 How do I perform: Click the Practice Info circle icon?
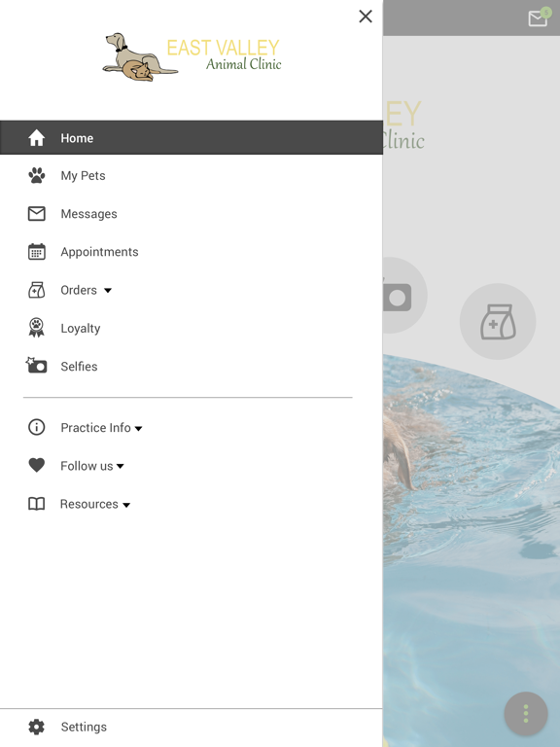point(37,427)
